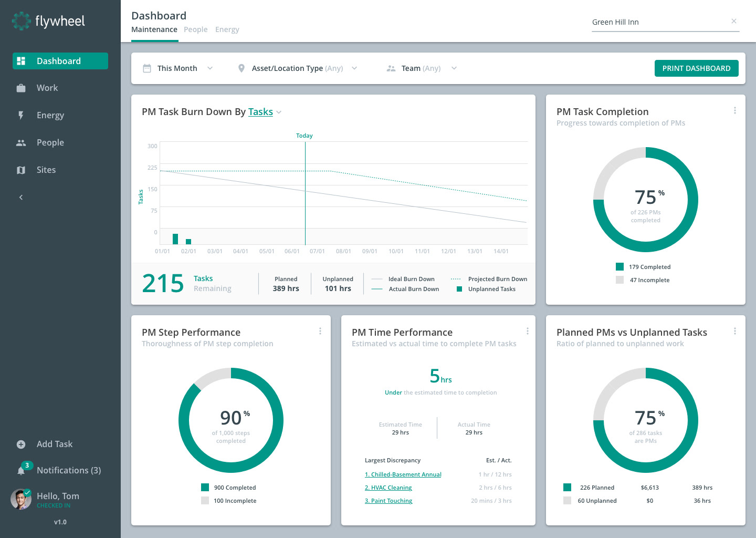
Task: Click the CHECKED IN status text
Action: pos(54,505)
